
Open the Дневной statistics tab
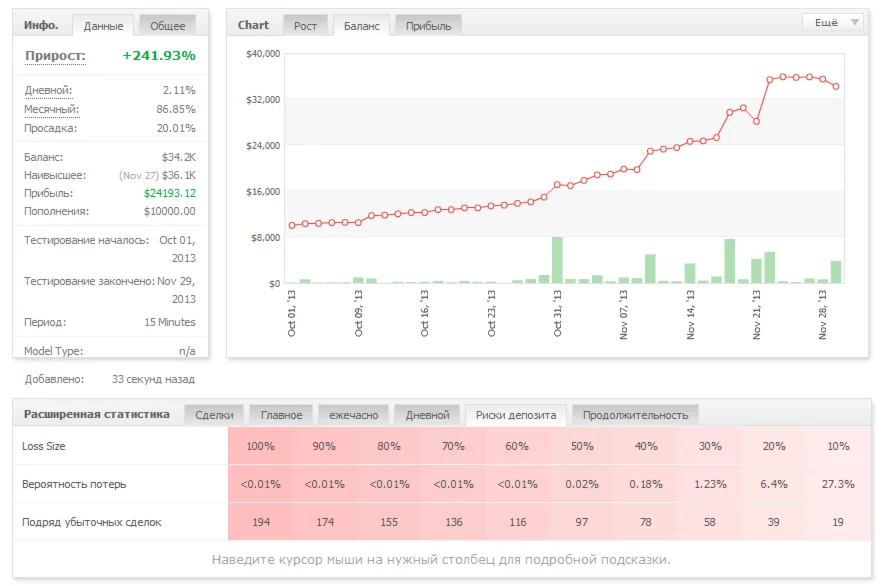(427, 415)
